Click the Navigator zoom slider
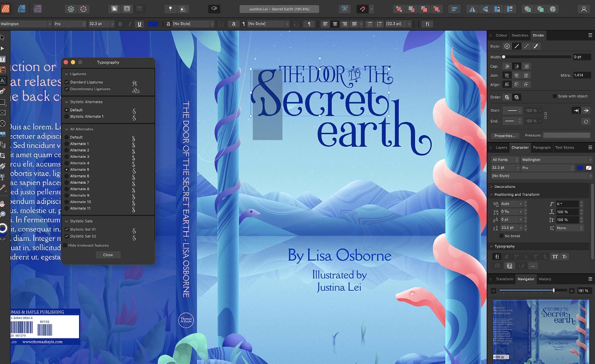The width and height of the screenshot is (595, 364). pyautogui.click(x=533, y=291)
